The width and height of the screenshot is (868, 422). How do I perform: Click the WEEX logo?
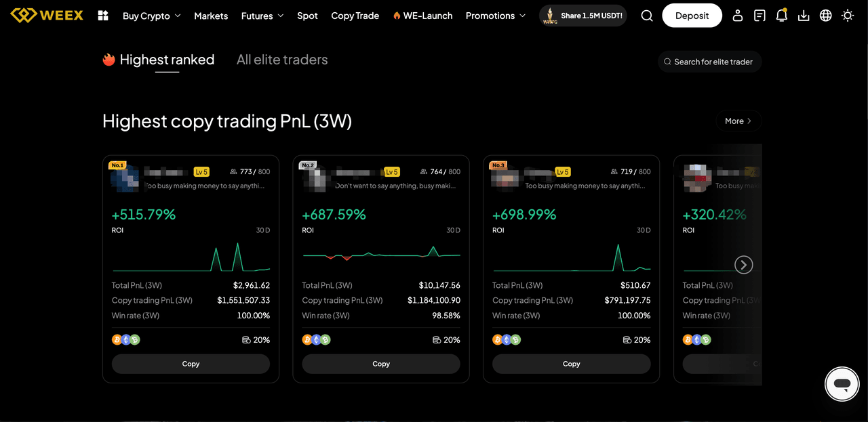47,15
